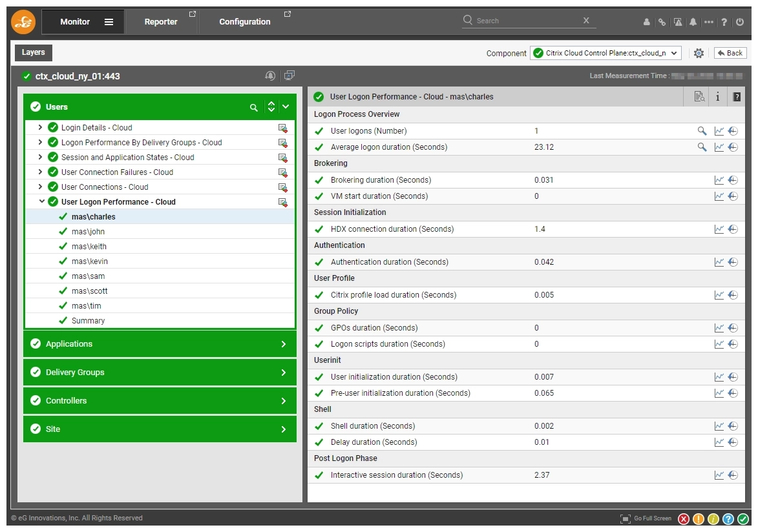
Task: Click the monitor screens icon beside ctx_cloud_ny_01:443
Action: point(289,76)
